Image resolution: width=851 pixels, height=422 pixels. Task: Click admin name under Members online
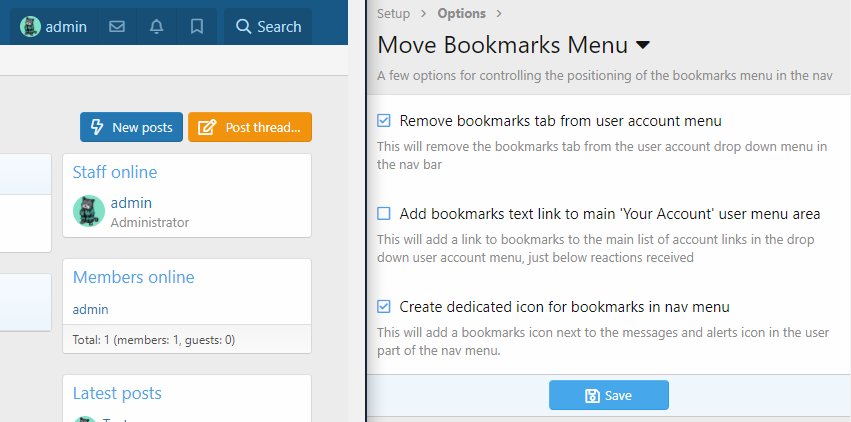[x=90, y=310]
